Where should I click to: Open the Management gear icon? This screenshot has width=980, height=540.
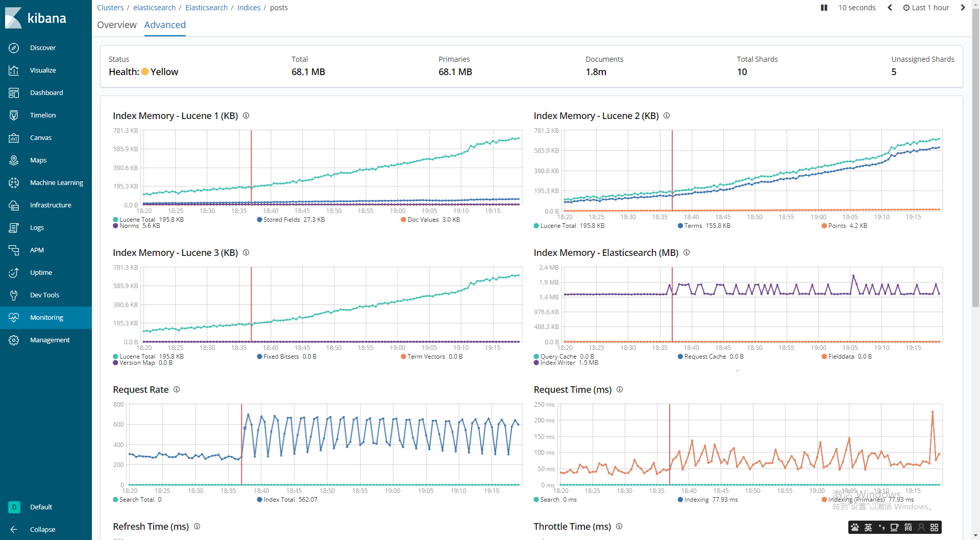click(x=14, y=340)
